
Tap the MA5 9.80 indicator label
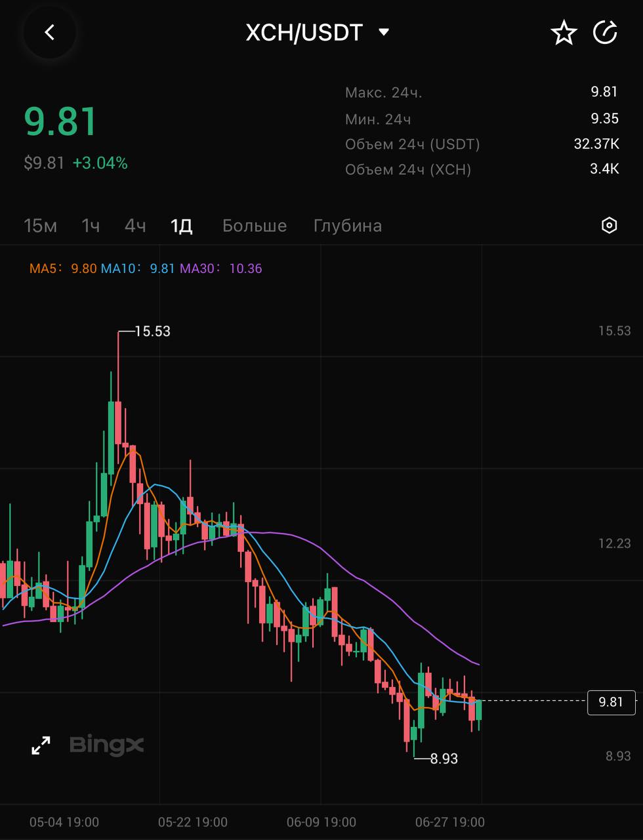pos(63,268)
